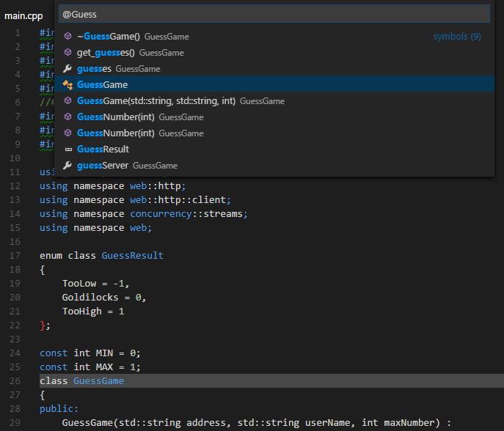Jump to the guessServer symbol
This screenshot has height=431, width=504.
click(x=103, y=165)
